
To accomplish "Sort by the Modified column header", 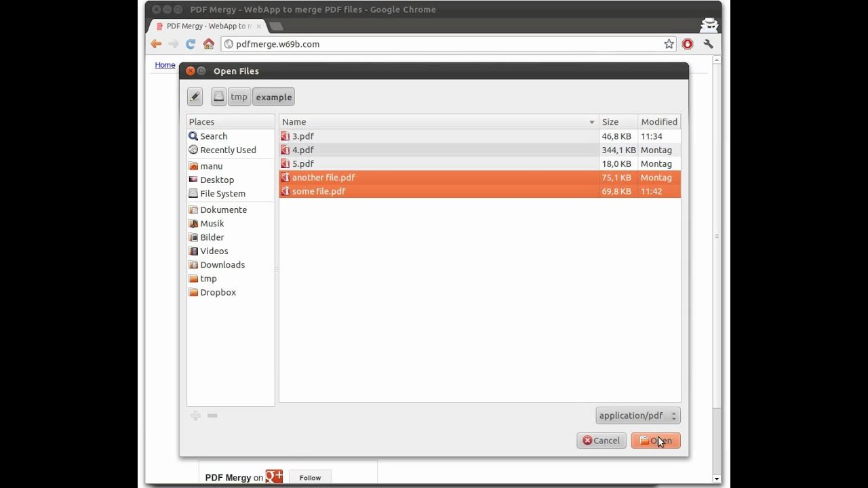I will tap(659, 122).
